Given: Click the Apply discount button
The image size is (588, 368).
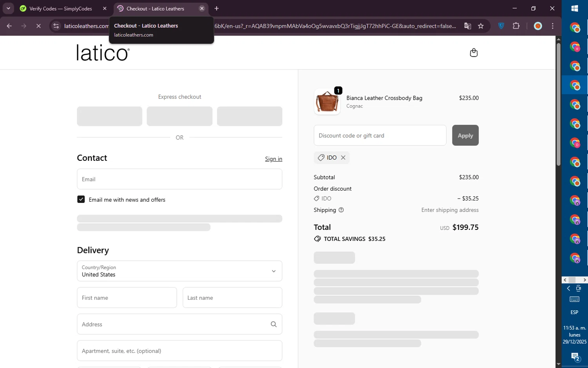Looking at the screenshot, I should click(465, 135).
